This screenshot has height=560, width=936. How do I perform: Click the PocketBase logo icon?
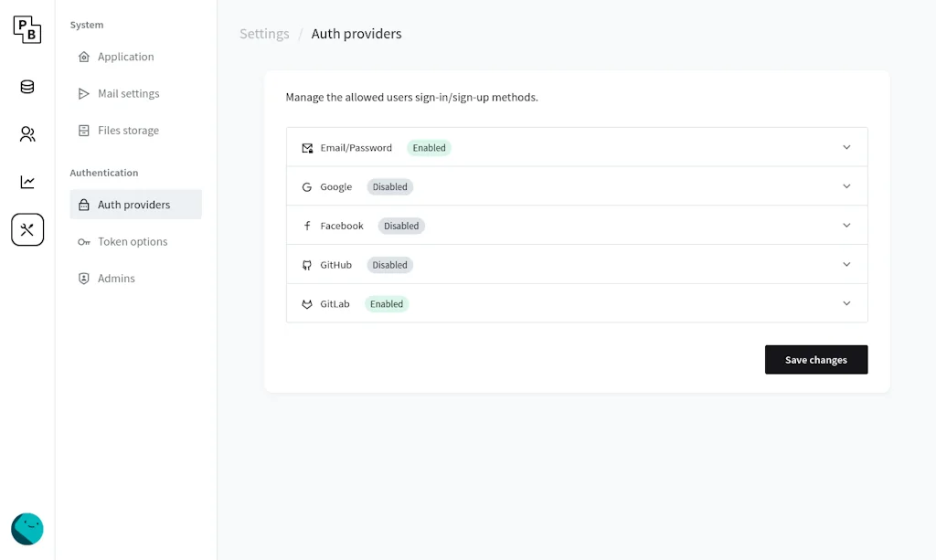pyautogui.click(x=27, y=28)
